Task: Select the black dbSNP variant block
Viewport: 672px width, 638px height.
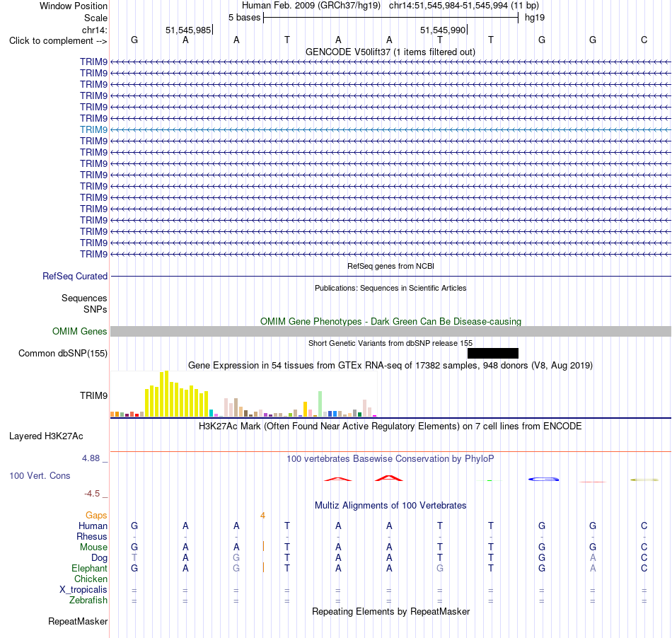Action: click(x=493, y=353)
